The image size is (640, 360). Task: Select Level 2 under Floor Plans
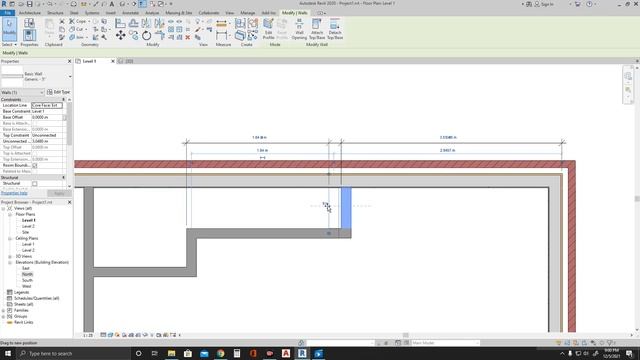coord(28,226)
